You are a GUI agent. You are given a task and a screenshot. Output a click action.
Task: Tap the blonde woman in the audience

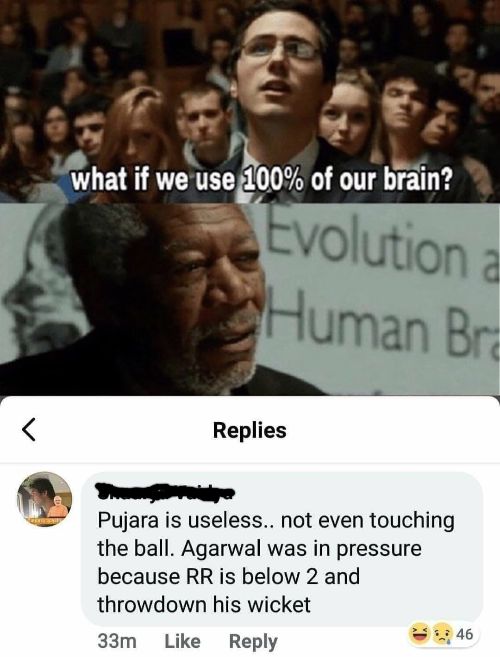pyautogui.click(x=347, y=117)
